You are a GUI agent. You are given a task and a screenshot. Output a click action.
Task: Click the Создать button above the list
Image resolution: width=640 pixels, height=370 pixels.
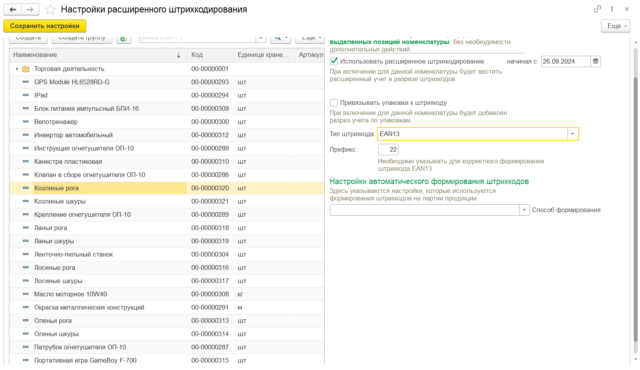[28, 38]
